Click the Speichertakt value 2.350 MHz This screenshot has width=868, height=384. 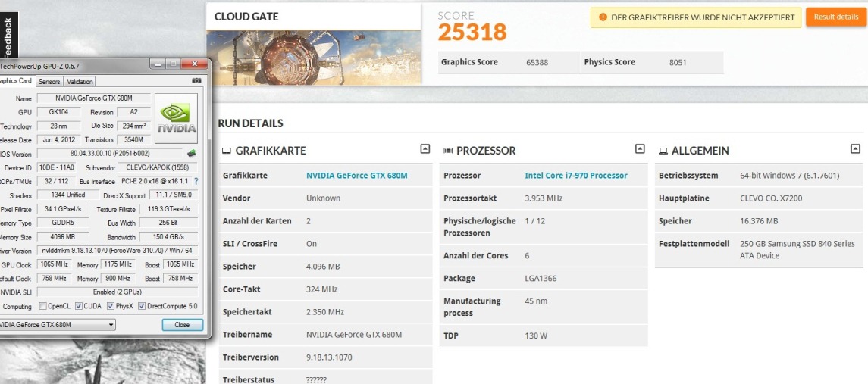(x=325, y=312)
